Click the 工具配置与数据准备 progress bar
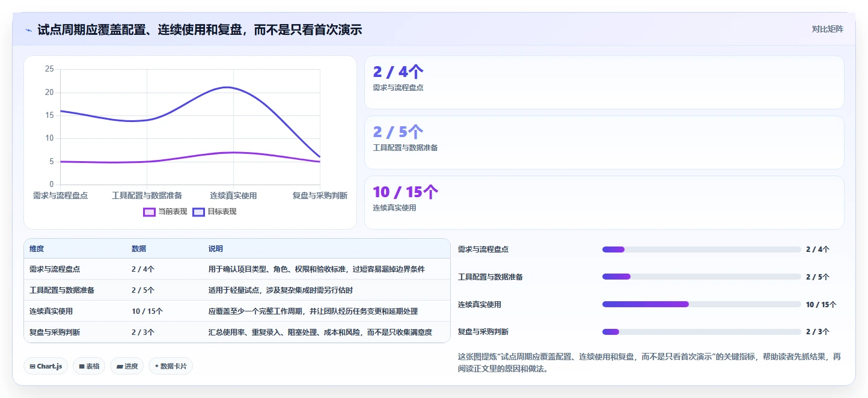 (701, 277)
